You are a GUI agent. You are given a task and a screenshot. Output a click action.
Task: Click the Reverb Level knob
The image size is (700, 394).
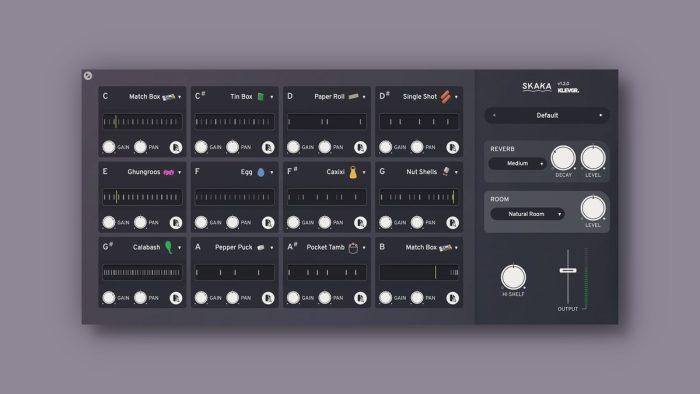point(593,158)
